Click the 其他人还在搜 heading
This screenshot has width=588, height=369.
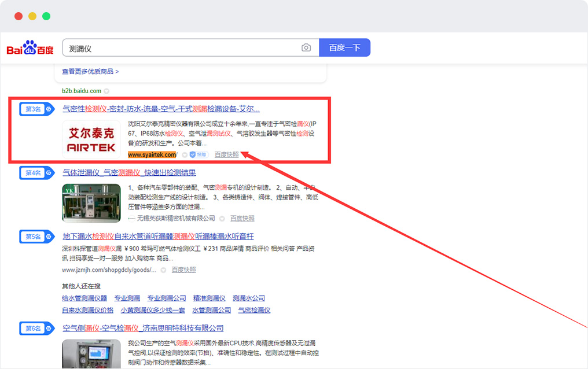pyautogui.click(x=81, y=286)
